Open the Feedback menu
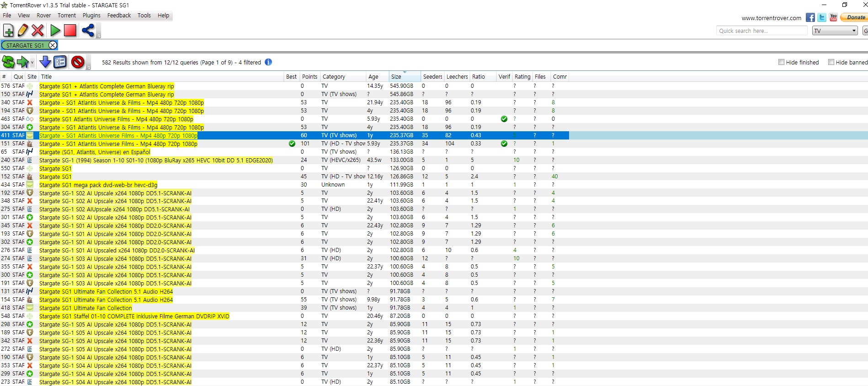 click(119, 15)
